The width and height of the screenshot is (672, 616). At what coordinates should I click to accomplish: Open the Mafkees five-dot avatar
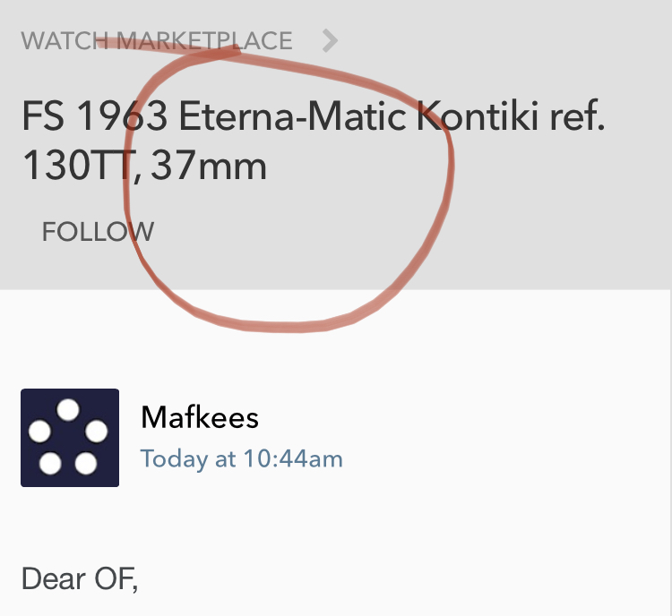(70, 438)
